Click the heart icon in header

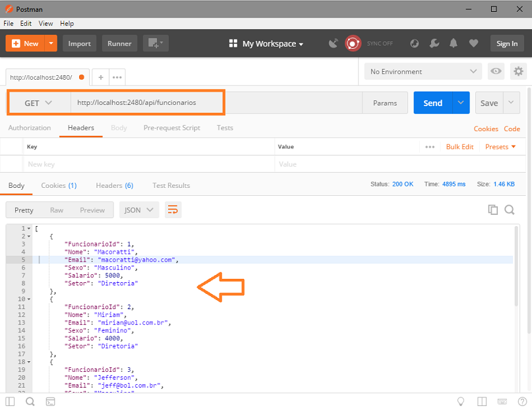click(x=473, y=44)
